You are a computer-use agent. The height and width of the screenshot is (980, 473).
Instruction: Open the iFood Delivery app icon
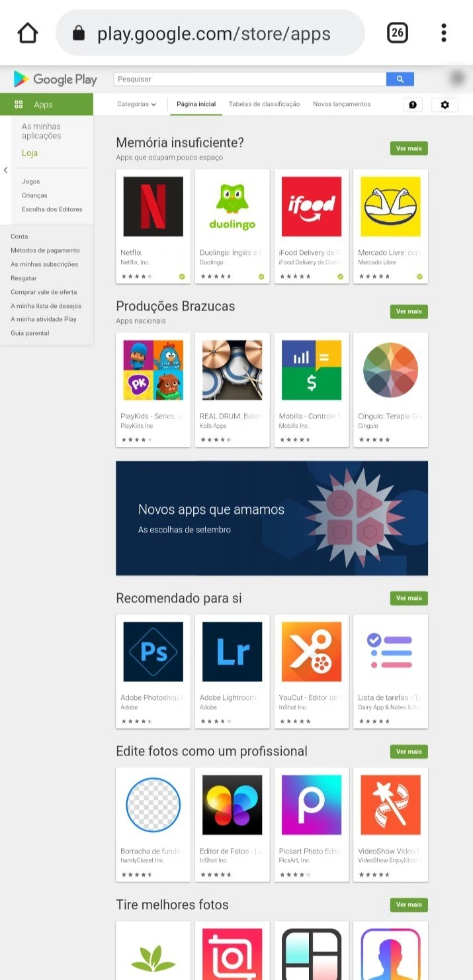click(312, 207)
